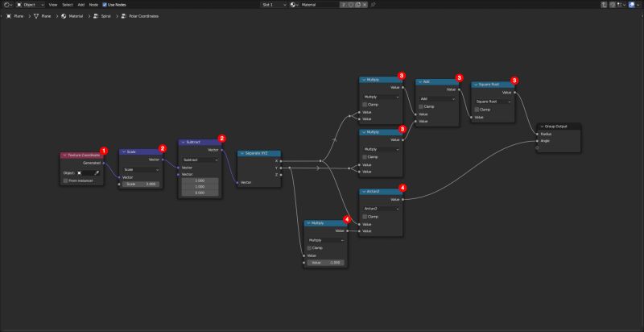Open the editor type selector icon
Image resolution: width=644 pixels, height=332 pixels.
coord(8,5)
